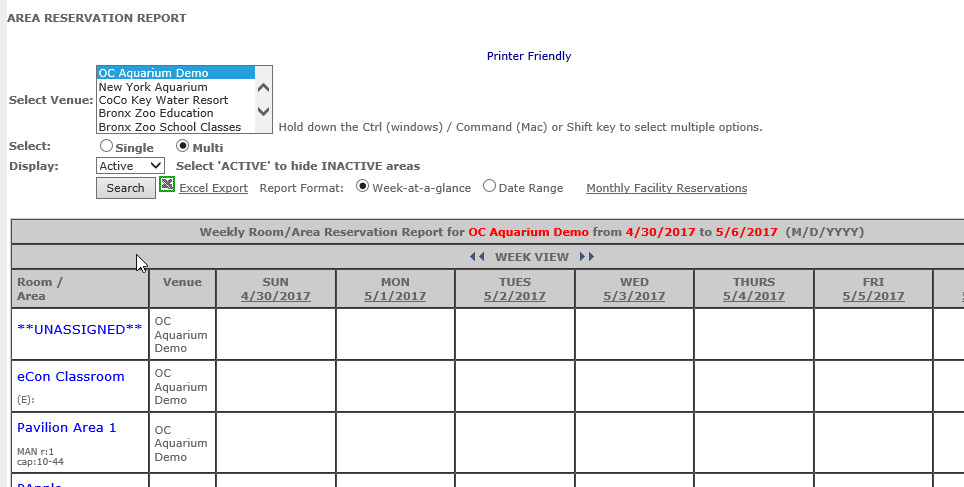Select CoCo Key Water Resort venue

click(175, 100)
